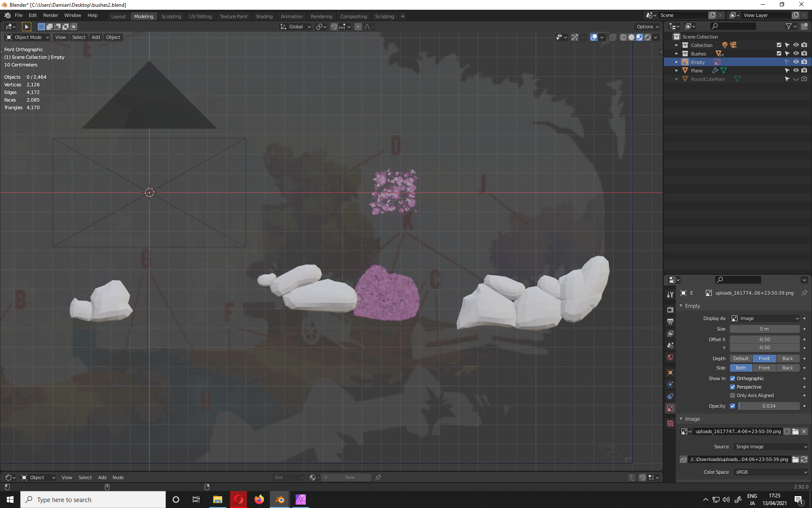Open the Display As Image dropdown
This screenshot has height=508, width=812.
[765, 318]
